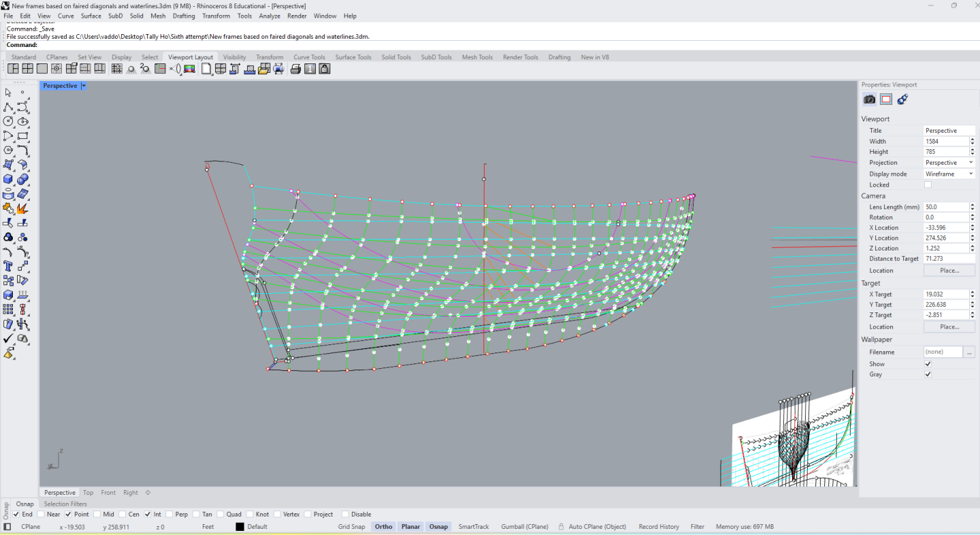Click the camera Location Place... button
Screen dimensions: 980x535
[x=949, y=270]
